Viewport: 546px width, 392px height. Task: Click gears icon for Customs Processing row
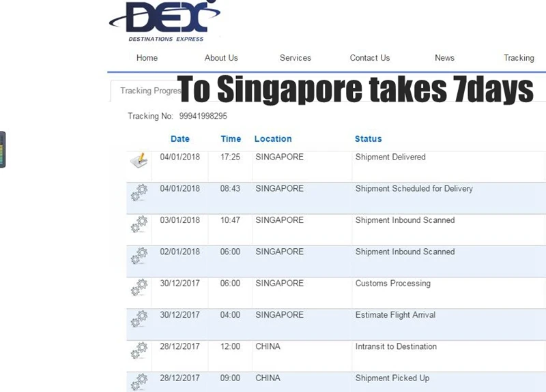coord(139,287)
